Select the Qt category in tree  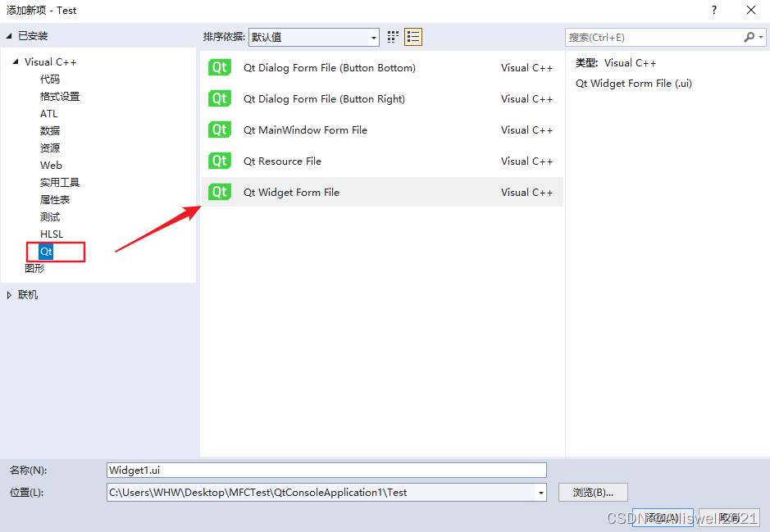pos(46,252)
